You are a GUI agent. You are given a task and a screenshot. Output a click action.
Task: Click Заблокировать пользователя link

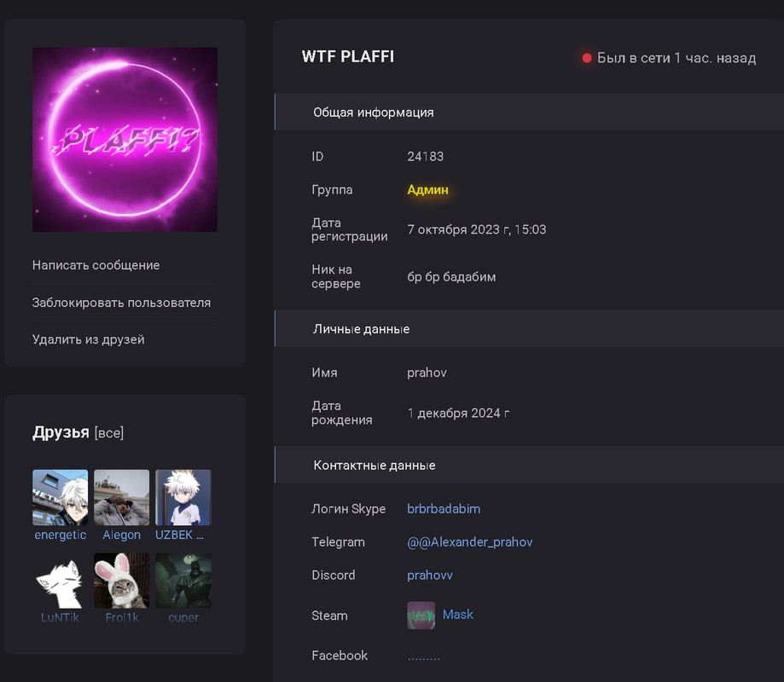(x=121, y=303)
